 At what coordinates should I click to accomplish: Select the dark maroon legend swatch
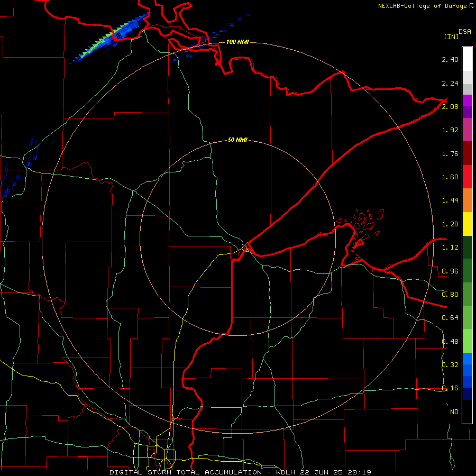[467, 153]
